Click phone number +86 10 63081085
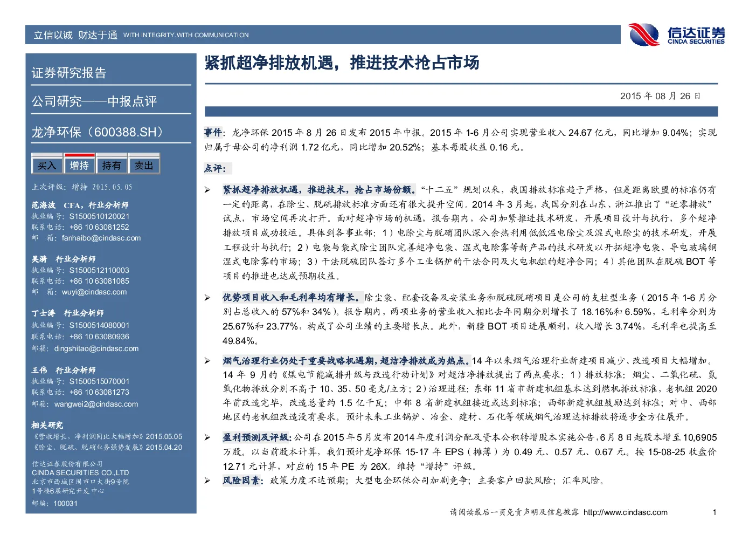Screen dimensions: 756x535 pos(99,281)
